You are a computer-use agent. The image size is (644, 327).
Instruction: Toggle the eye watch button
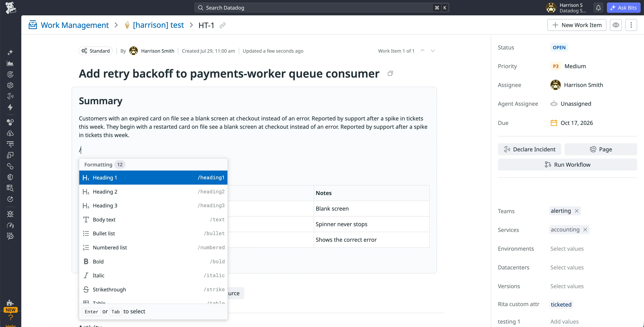[x=616, y=25]
